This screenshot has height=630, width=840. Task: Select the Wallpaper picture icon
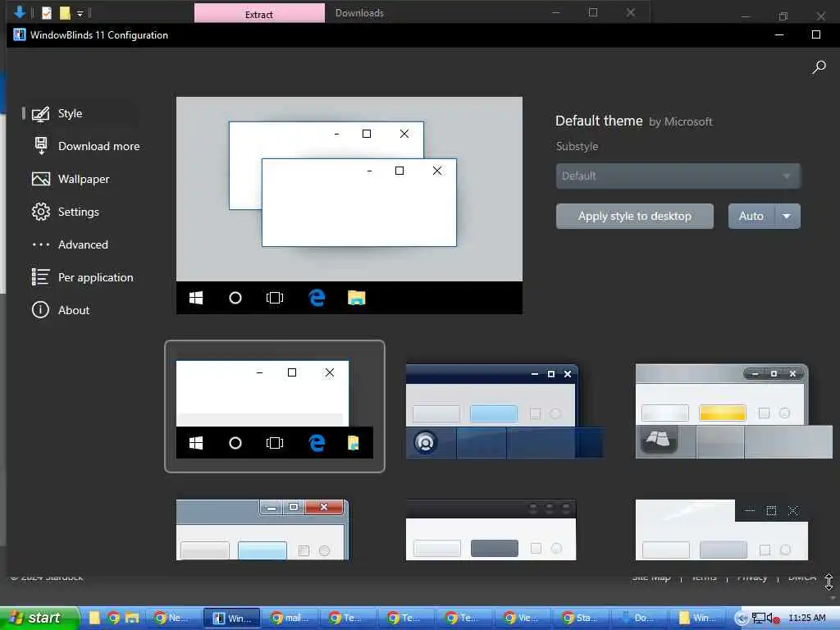[x=41, y=179]
